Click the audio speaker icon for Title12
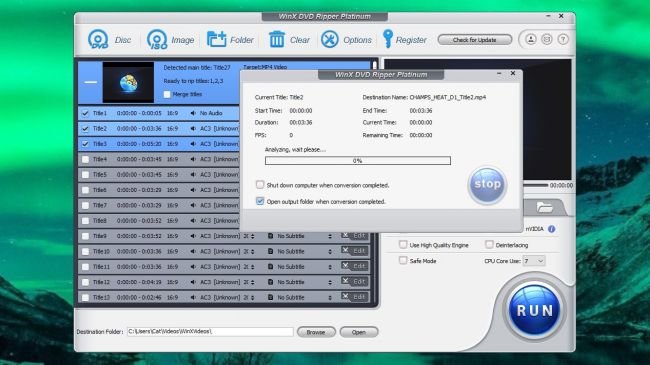 point(193,282)
